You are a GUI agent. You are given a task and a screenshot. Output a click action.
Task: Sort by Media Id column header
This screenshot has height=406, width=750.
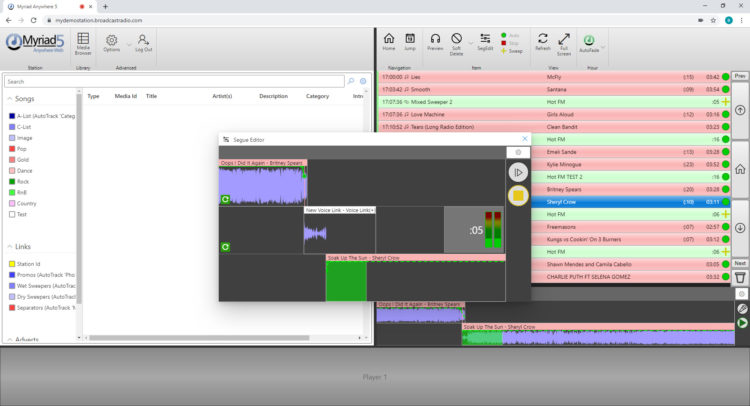point(125,96)
